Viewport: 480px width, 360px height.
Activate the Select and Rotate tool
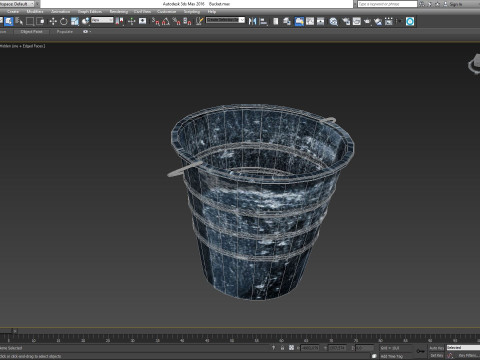[64, 21]
